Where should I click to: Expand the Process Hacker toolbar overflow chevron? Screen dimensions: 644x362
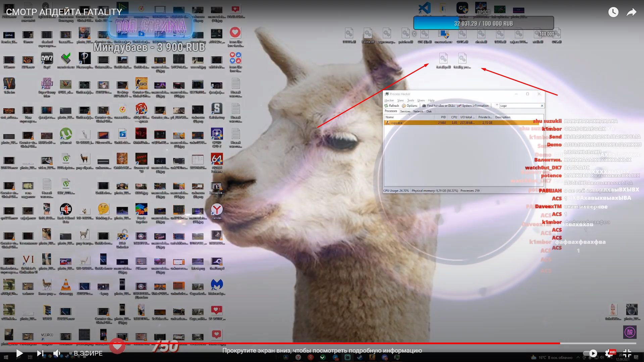coord(497,105)
